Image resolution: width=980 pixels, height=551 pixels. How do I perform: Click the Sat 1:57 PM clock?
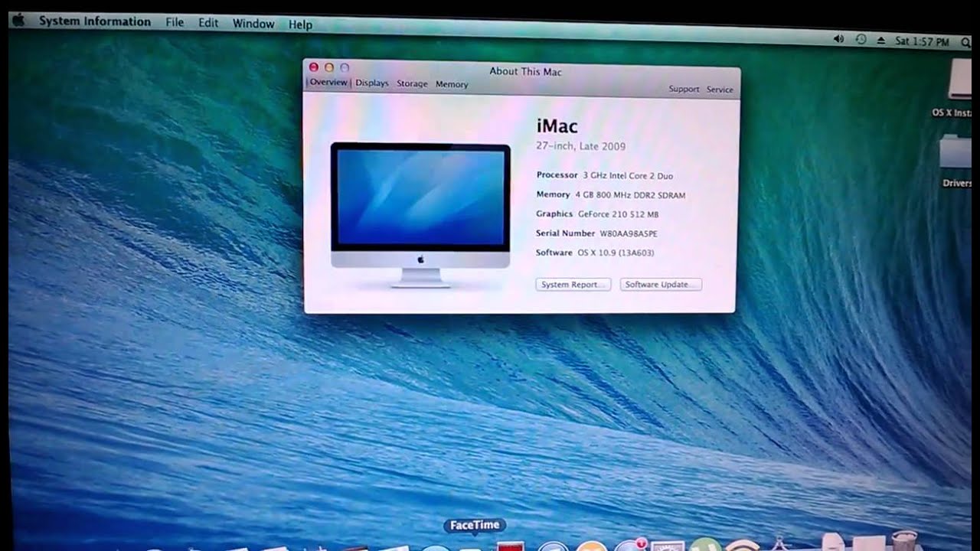tap(922, 41)
